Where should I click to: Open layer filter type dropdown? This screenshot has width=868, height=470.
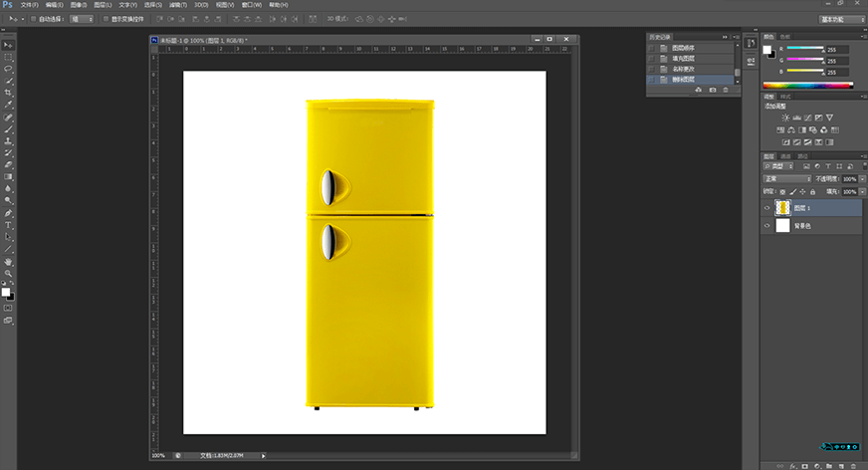778,166
